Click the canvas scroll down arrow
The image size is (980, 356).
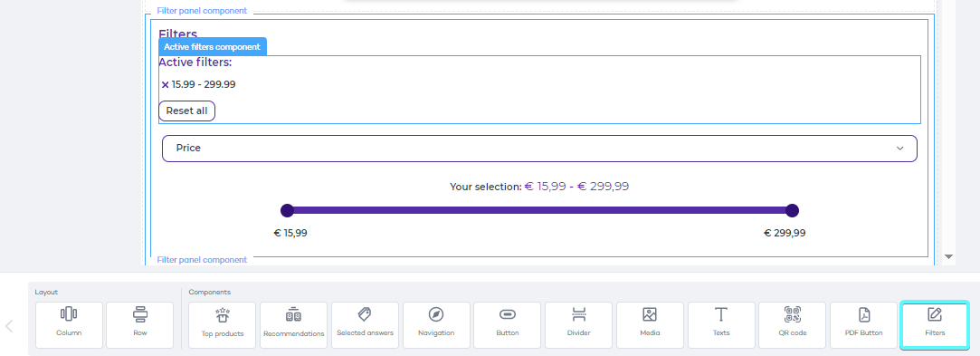click(x=948, y=256)
